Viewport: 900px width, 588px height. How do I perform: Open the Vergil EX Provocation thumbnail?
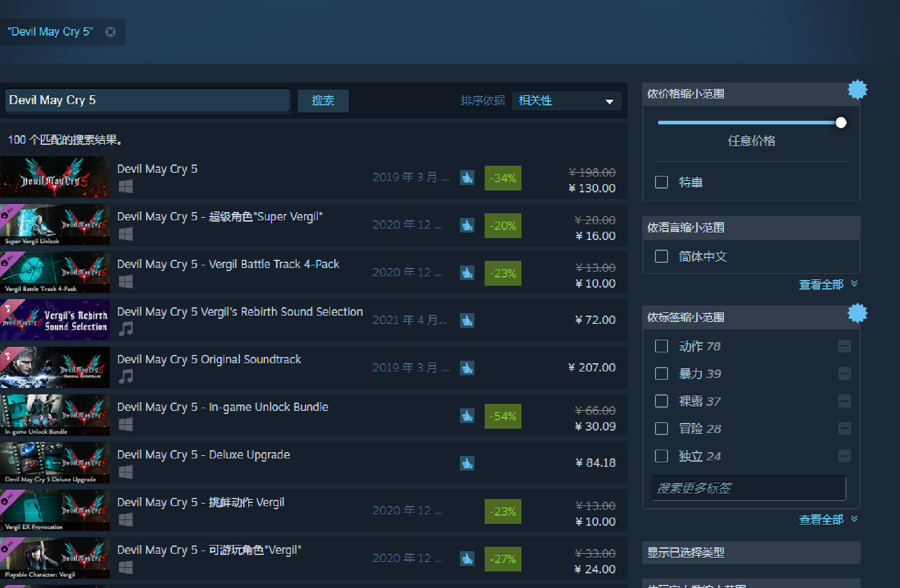click(55, 511)
